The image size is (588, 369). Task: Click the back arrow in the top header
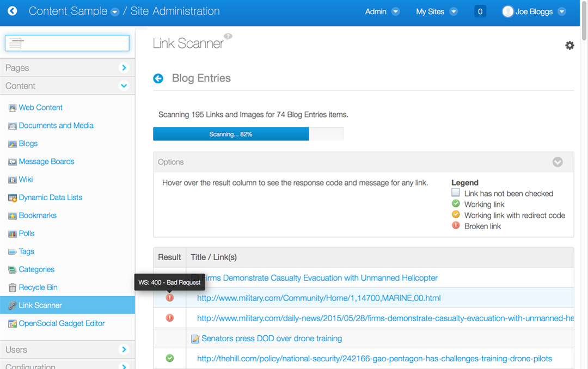pyautogui.click(x=13, y=11)
